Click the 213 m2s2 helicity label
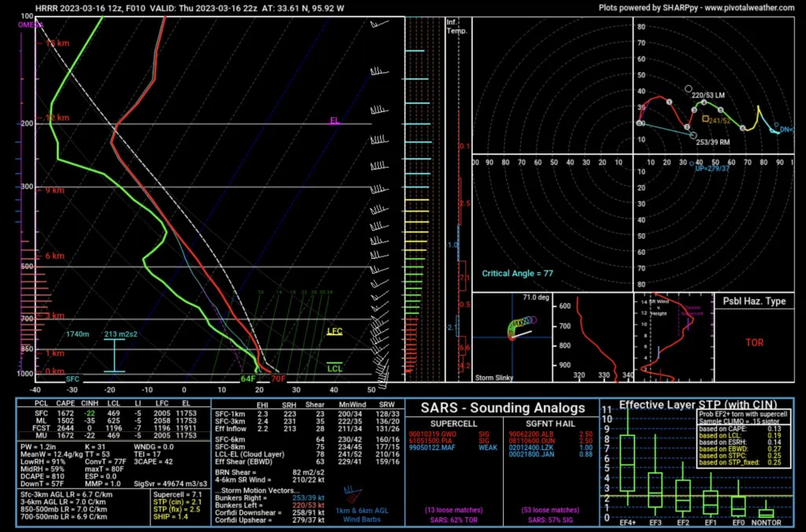 [x=120, y=334]
